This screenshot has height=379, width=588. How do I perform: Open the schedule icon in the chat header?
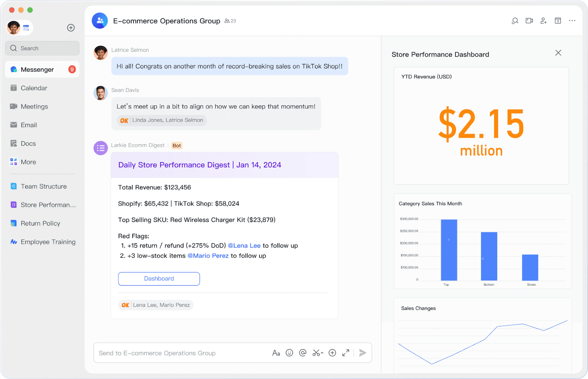pos(557,21)
